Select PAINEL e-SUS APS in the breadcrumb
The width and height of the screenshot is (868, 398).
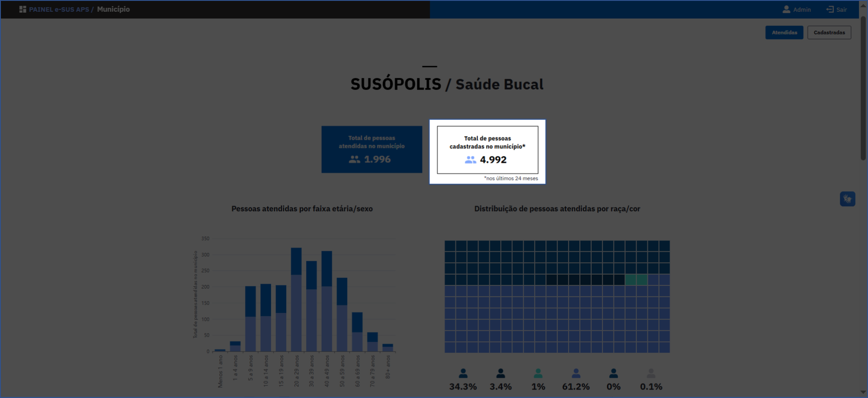click(59, 9)
